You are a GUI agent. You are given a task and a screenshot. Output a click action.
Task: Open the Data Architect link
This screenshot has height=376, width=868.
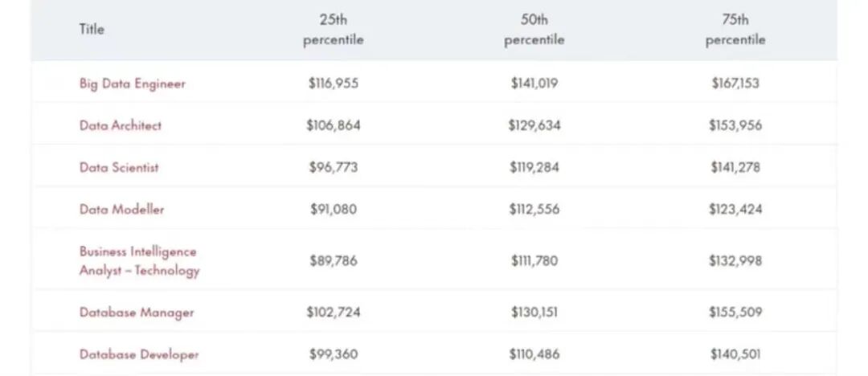[121, 125]
